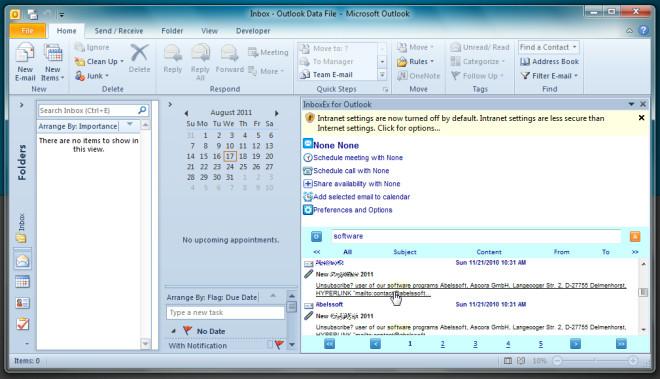The width and height of the screenshot is (660, 379).
Task: Click Add selected email to calendar
Action: point(361,197)
